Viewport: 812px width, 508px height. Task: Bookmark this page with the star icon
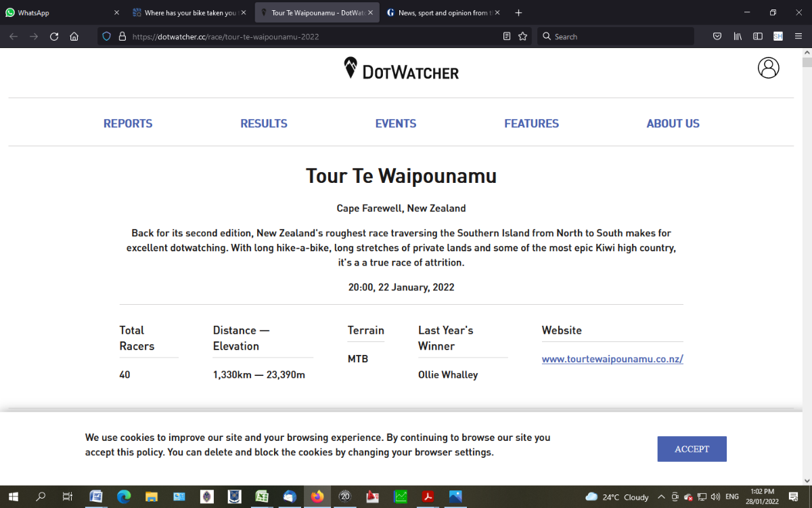pyautogui.click(x=522, y=37)
